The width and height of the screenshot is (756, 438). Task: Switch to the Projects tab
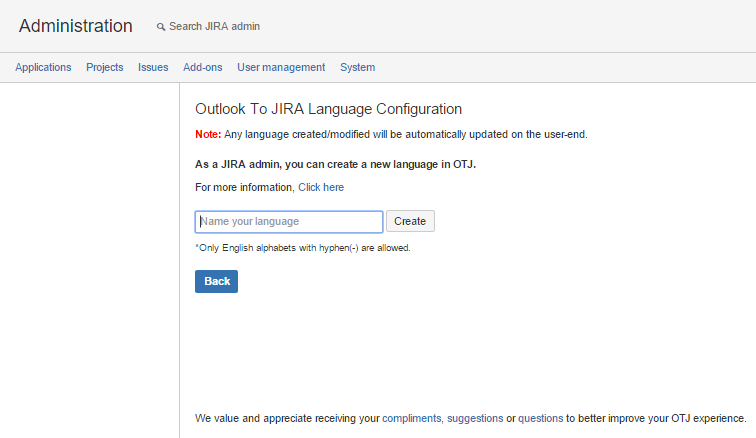click(105, 68)
